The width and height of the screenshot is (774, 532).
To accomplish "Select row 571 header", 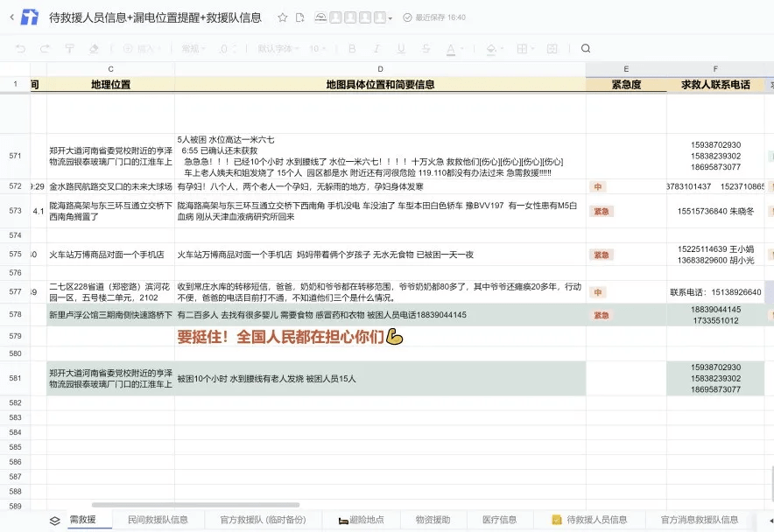I will click(15, 156).
